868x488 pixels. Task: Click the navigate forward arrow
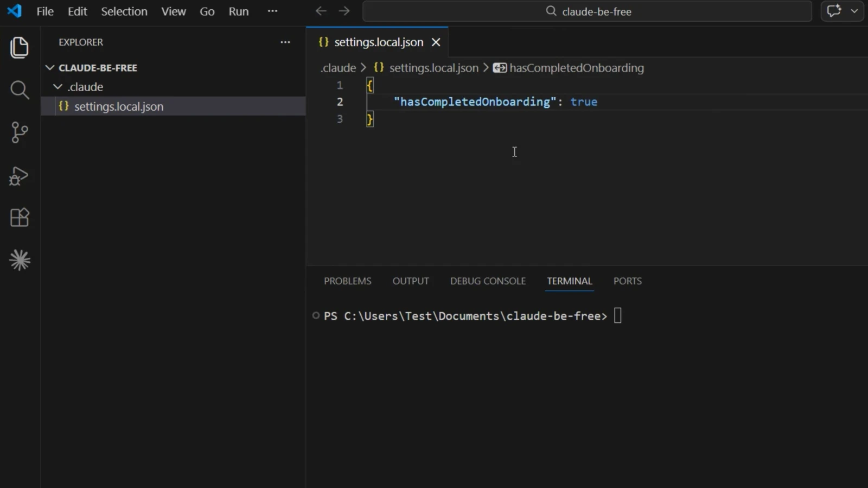pos(344,11)
